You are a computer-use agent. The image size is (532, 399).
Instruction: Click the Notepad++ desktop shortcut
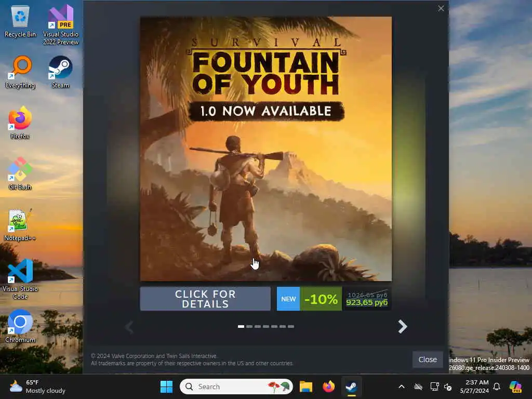20,224
